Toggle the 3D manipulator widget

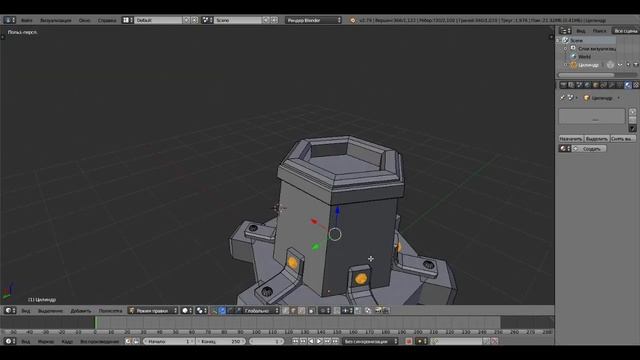[x=214, y=311]
